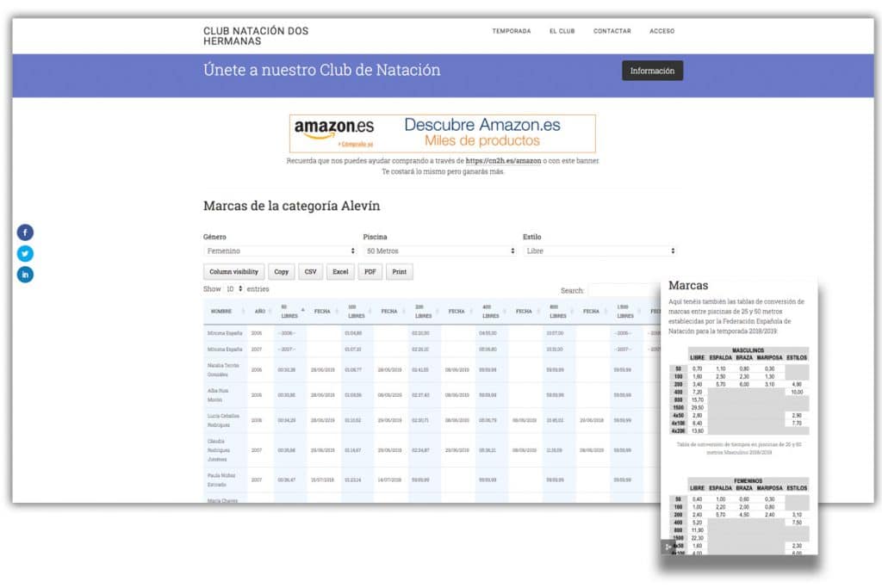Open the Estilo dropdown set to Libre

(x=599, y=251)
